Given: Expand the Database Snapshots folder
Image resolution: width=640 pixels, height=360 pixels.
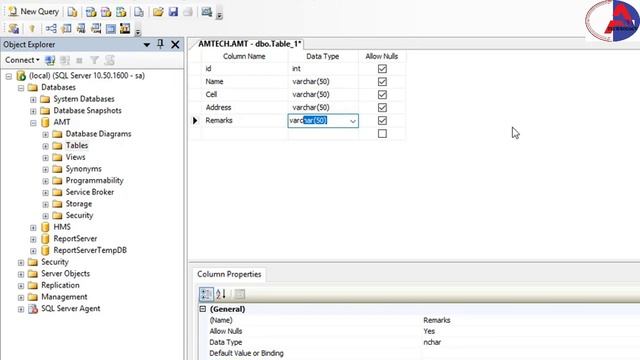Looking at the screenshot, I should click(x=33, y=111).
